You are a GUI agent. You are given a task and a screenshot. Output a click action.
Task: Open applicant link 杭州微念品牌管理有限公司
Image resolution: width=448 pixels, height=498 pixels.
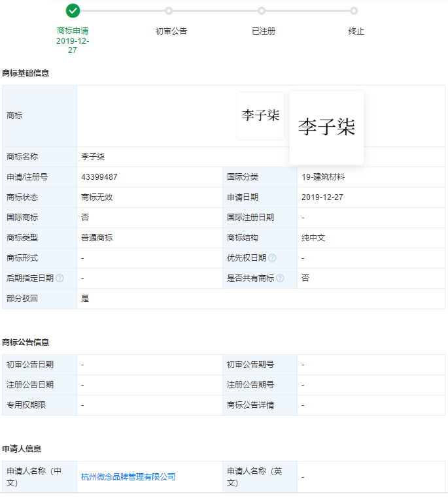pos(128,476)
